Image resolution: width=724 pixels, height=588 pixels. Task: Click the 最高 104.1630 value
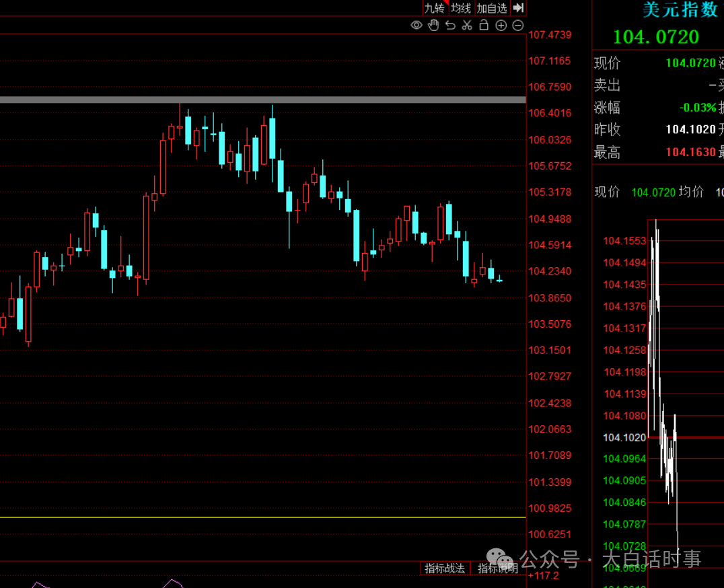(x=691, y=152)
